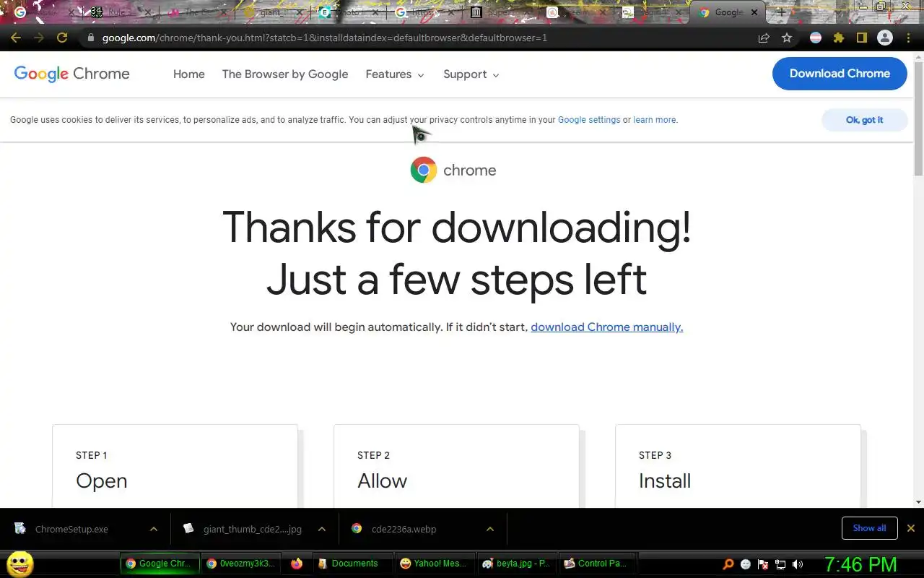The width and height of the screenshot is (924, 578).
Task: Open the profile avatar icon
Action: [x=885, y=38]
